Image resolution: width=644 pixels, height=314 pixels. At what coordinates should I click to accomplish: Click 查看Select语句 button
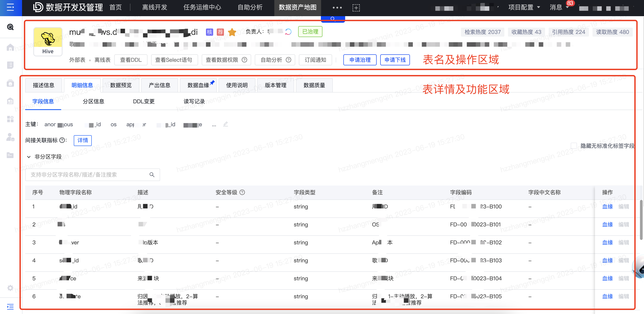[174, 60]
